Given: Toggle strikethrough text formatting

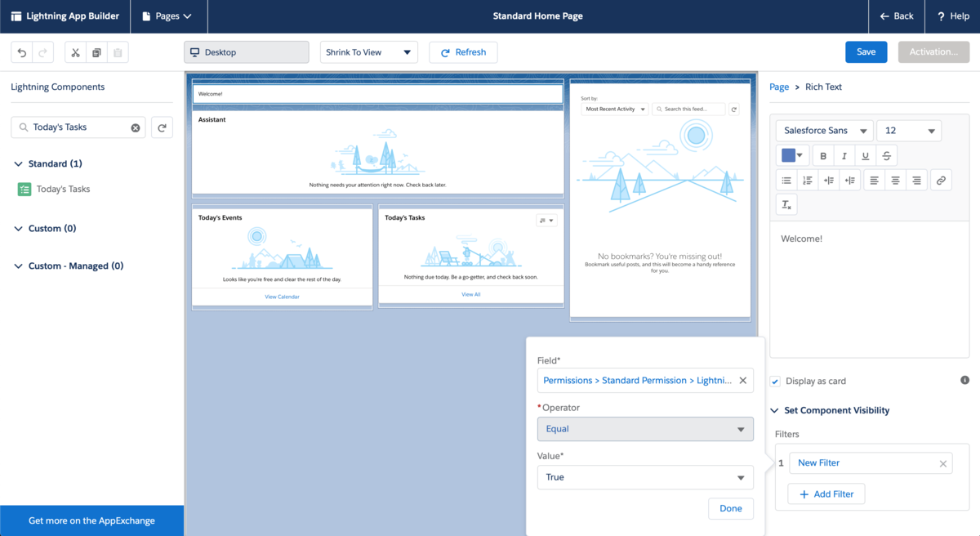Looking at the screenshot, I should [887, 156].
